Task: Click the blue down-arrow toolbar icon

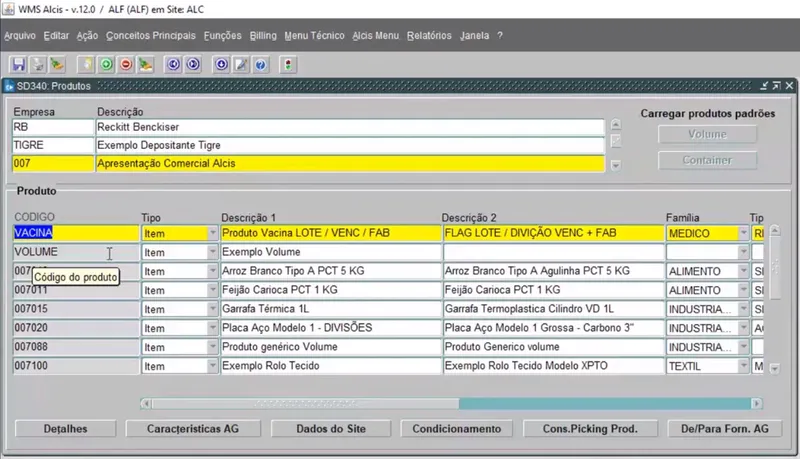Action: tap(221, 65)
